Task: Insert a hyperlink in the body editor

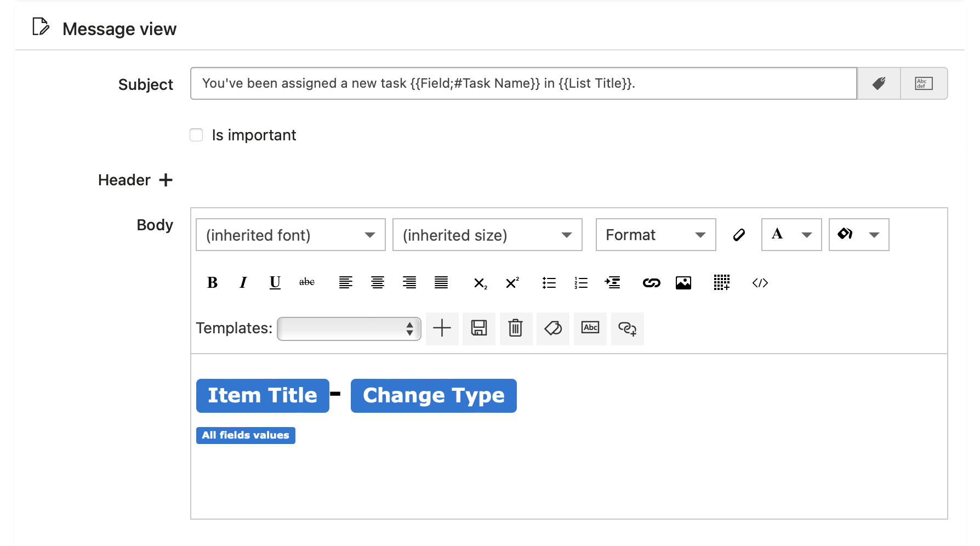Action: pyautogui.click(x=651, y=283)
